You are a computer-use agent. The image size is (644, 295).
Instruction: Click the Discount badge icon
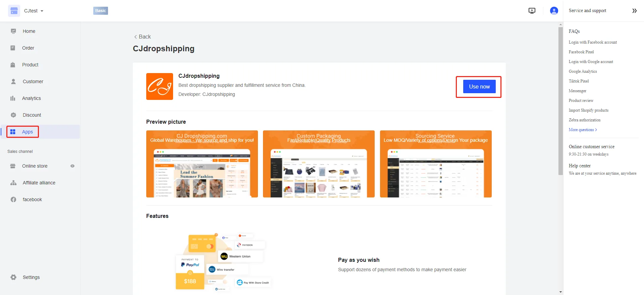pyautogui.click(x=13, y=115)
